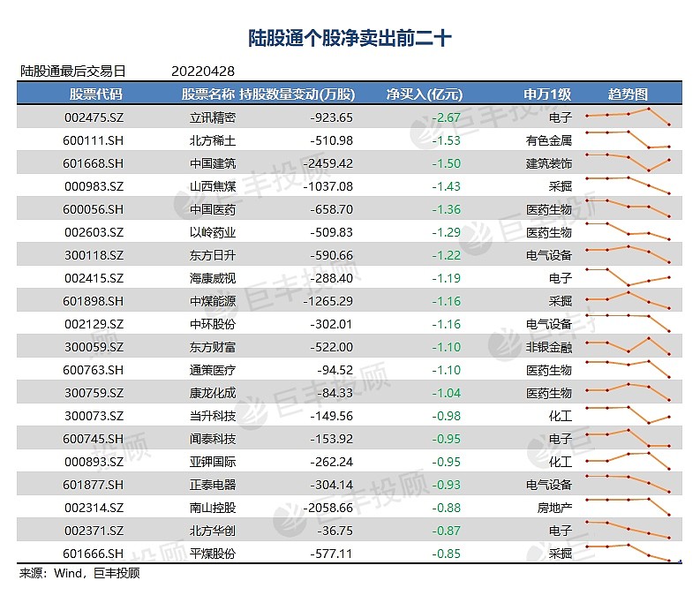The image size is (700, 603).
Task: Click net buy value -0.93
Action: [446, 485]
